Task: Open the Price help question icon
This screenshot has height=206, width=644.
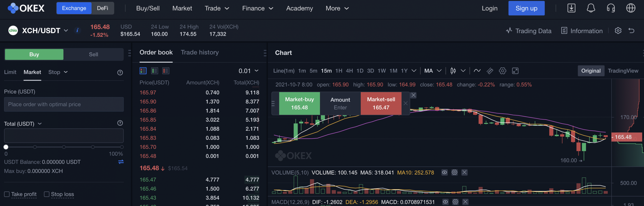Action: tap(120, 73)
